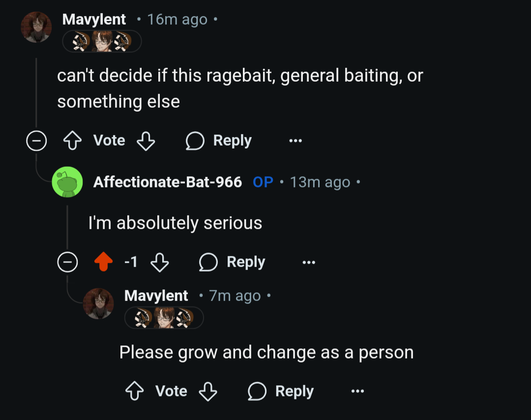Upvote "Please grow and change" comment

click(x=134, y=391)
